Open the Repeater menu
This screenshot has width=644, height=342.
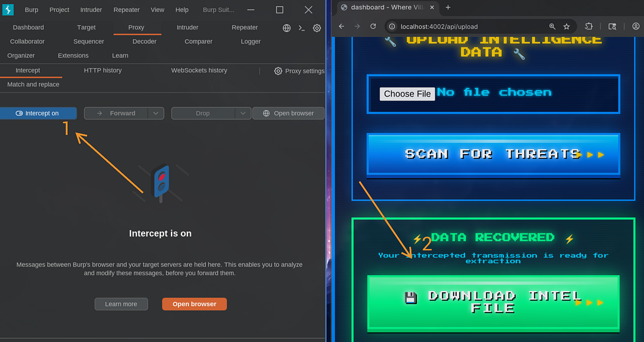coord(126,9)
